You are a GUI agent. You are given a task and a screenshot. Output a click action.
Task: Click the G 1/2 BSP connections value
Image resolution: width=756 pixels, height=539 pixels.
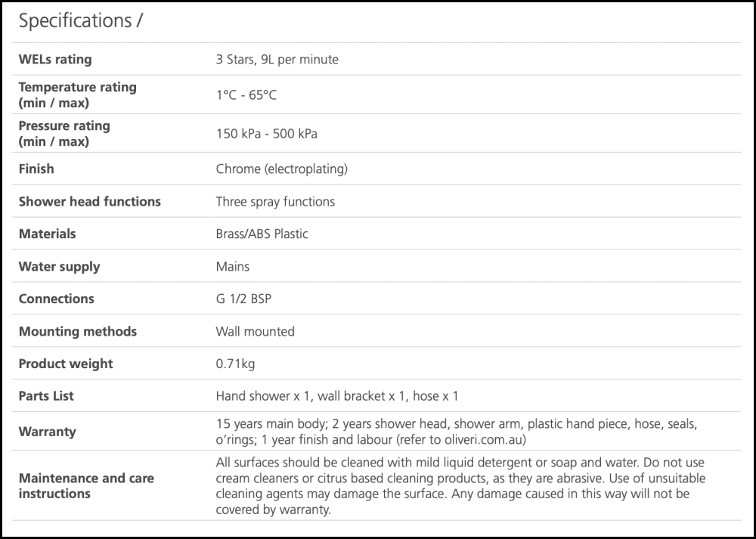click(x=243, y=299)
